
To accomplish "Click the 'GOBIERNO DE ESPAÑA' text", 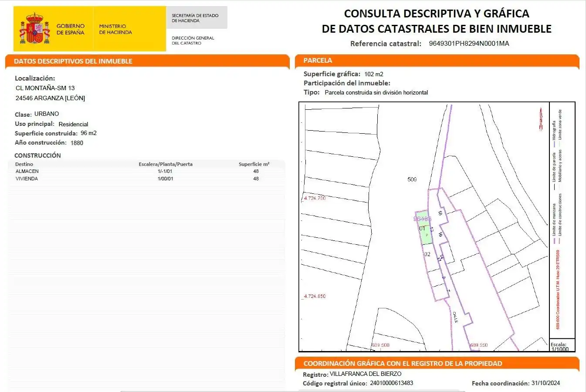I will [71, 29].
